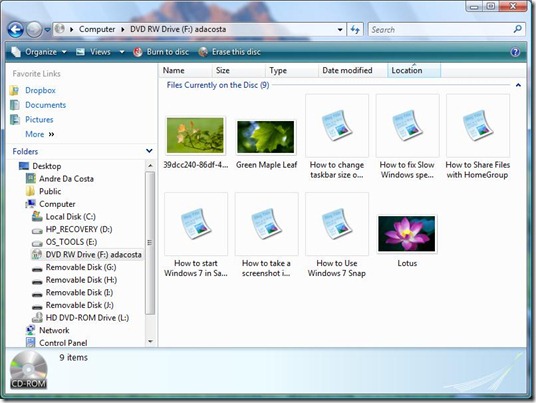Click the CD-ROM disc icon in details pane
536x403 pixels.
(28, 370)
